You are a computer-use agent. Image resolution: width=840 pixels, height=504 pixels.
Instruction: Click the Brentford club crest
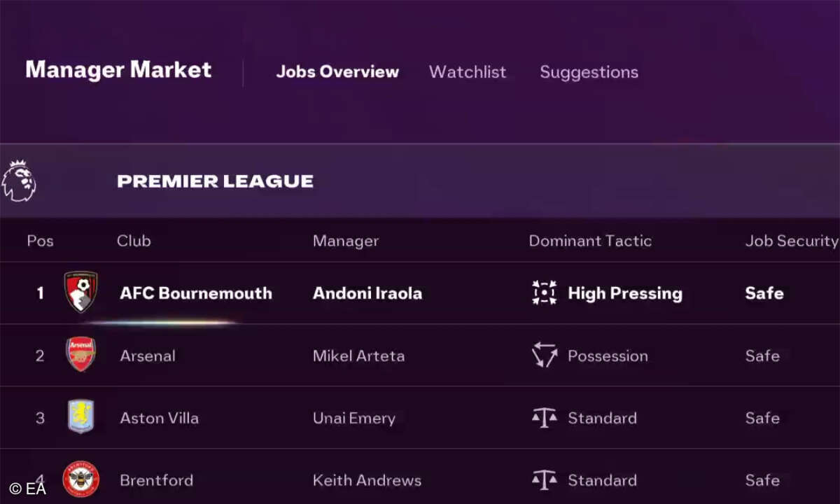click(80, 479)
